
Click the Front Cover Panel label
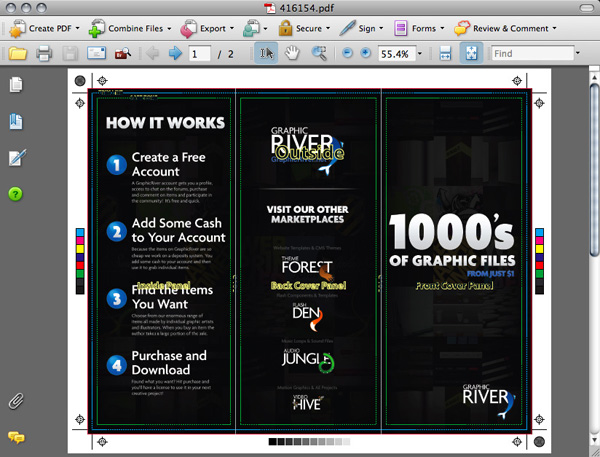454,286
